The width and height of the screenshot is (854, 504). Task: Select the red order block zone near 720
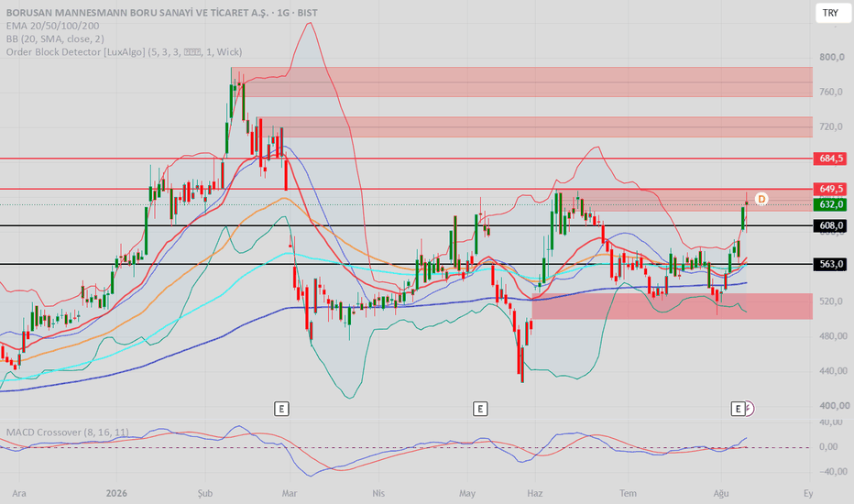point(536,126)
